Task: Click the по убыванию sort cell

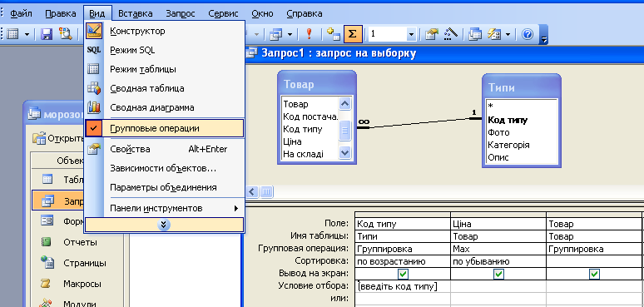Action: pyautogui.click(x=498, y=261)
